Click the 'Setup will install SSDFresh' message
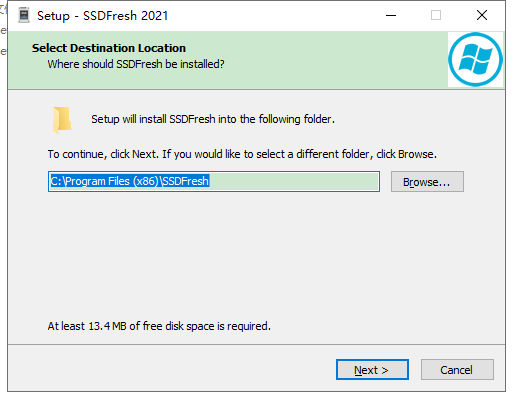The width and height of the screenshot is (513, 399). tap(213, 119)
